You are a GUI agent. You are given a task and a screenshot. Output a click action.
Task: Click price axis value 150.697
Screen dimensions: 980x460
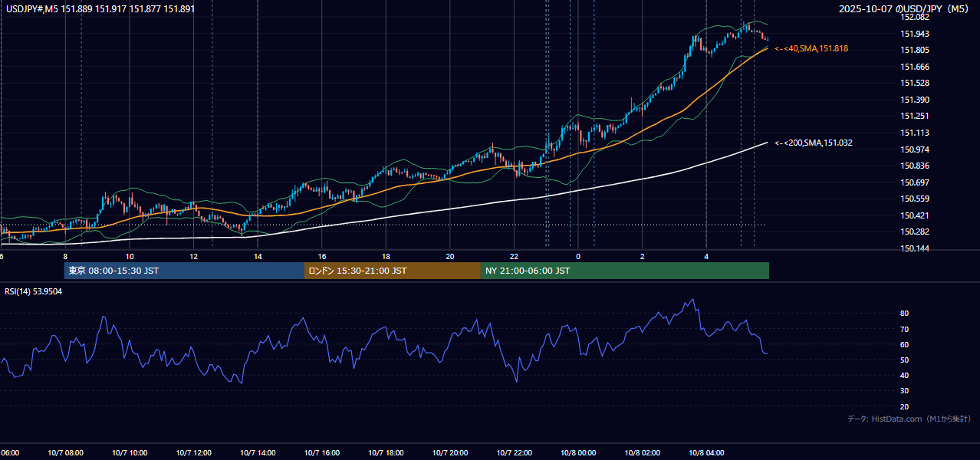tap(915, 183)
